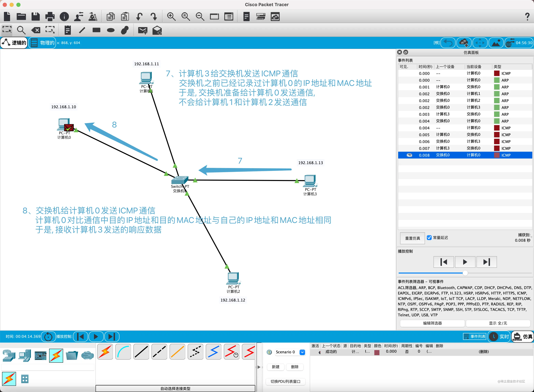Image resolution: width=534 pixels, height=392 pixels.
Task: Select the Draw Rectangle tool
Action: pyautogui.click(x=96, y=30)
